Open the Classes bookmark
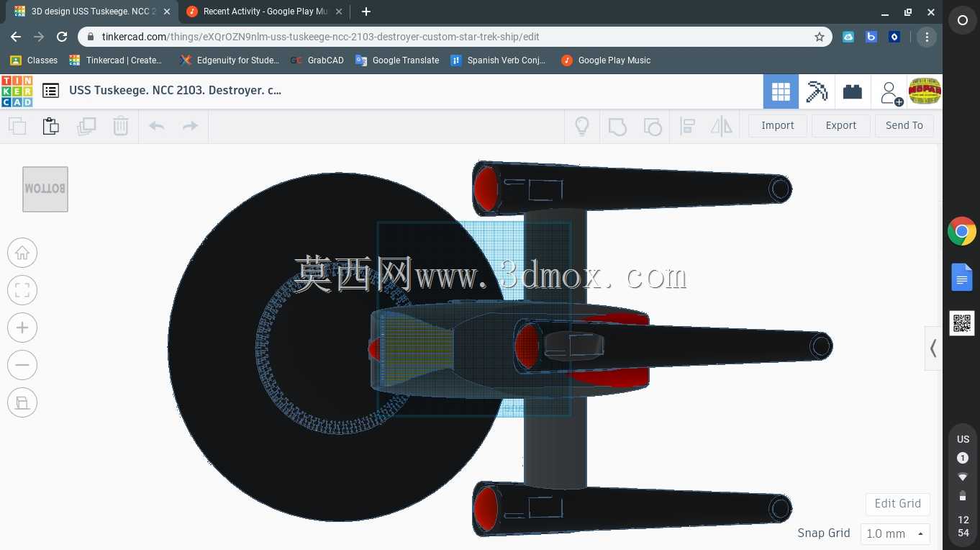980x550 pixels. 34,60
